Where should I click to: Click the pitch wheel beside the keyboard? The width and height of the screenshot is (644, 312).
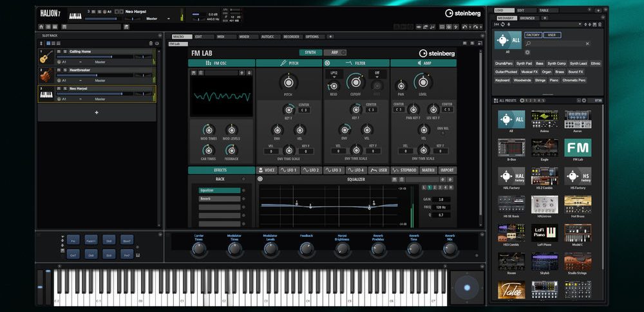pyautogui.click(x=40, y=287)
